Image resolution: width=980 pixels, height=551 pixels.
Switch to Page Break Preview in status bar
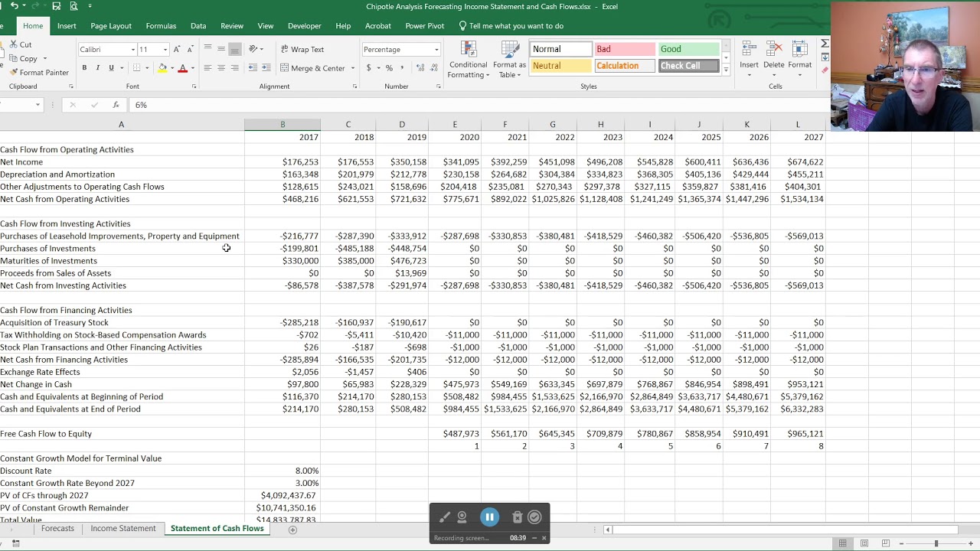(x=885, y=543)
